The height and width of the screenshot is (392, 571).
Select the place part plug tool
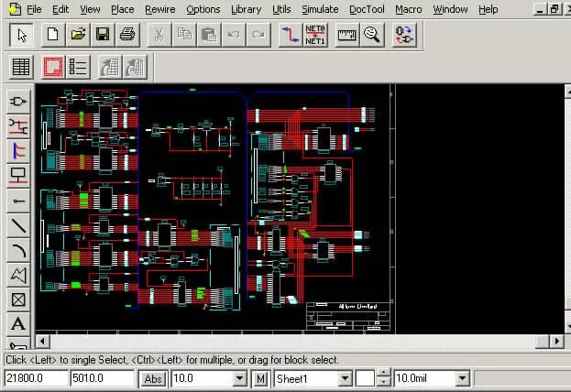coord(18,101)
